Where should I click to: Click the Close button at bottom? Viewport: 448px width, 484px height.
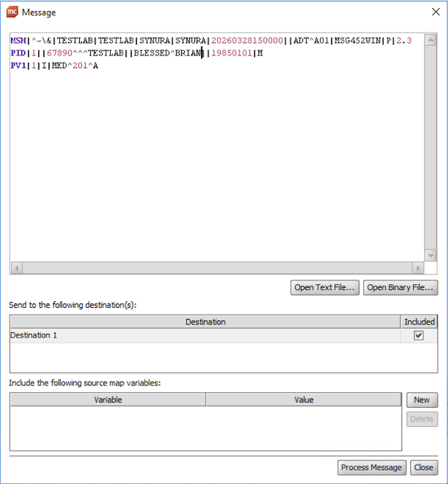[x=424, y=467]
